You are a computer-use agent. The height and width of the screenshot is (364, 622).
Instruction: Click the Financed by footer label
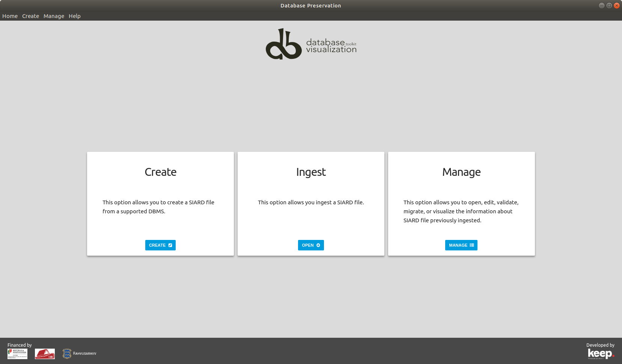pyautogui.click(x=20, y=345)
